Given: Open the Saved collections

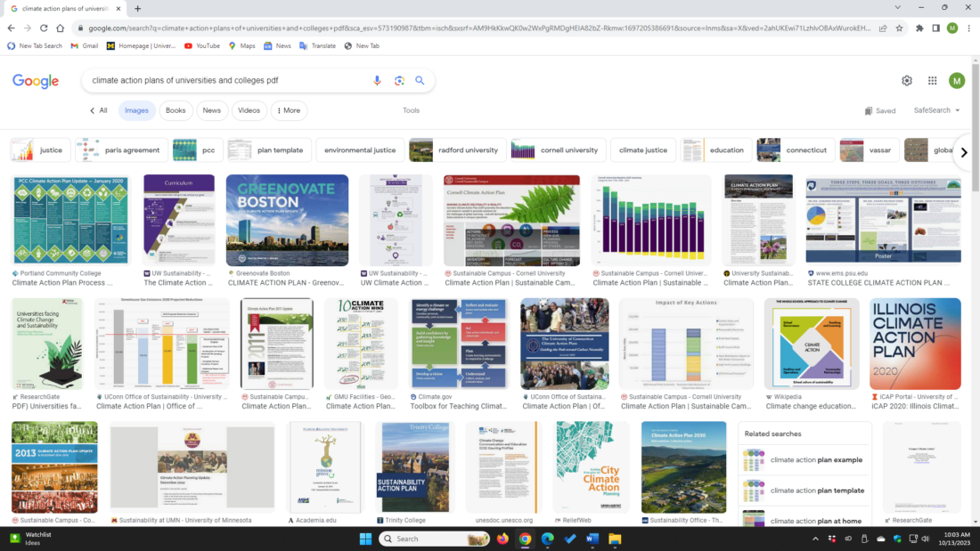Looking at the screenshot, I should point(880,110).
